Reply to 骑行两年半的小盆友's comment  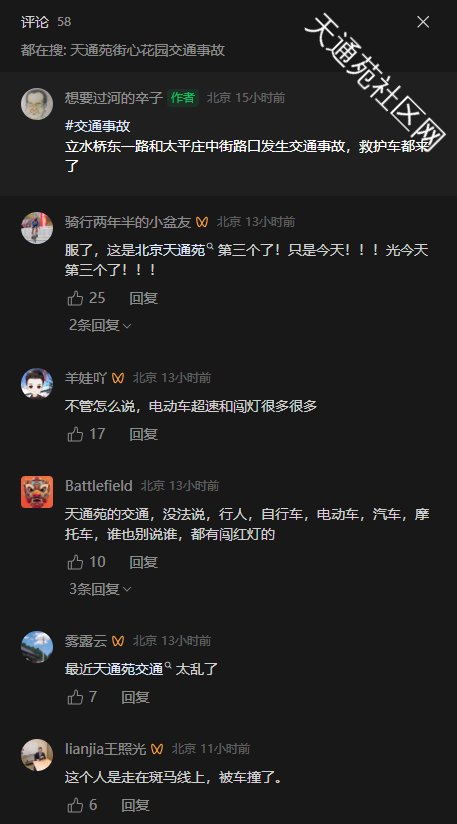pyautogui.click(x=143, y=298)
